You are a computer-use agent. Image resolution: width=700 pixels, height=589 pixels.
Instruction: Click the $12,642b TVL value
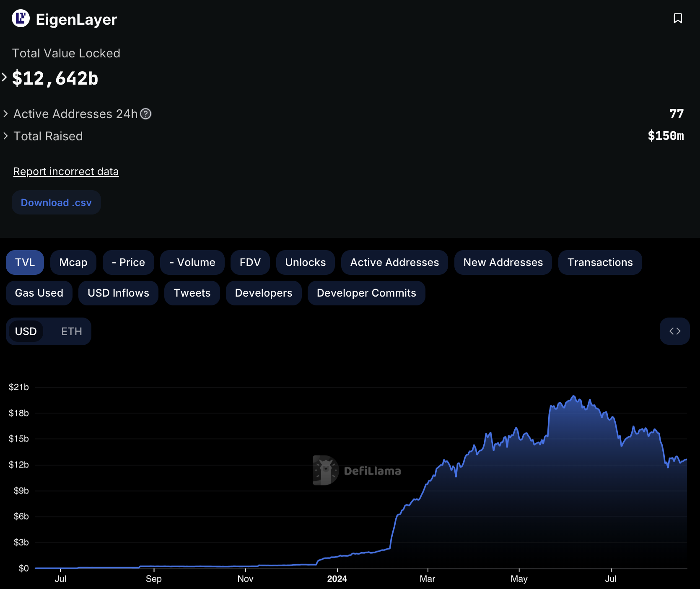coord(55,78)
